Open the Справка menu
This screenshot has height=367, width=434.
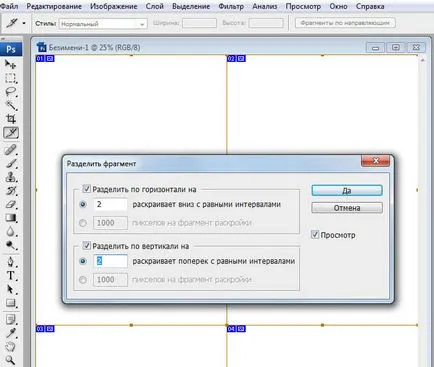[370, 6]
